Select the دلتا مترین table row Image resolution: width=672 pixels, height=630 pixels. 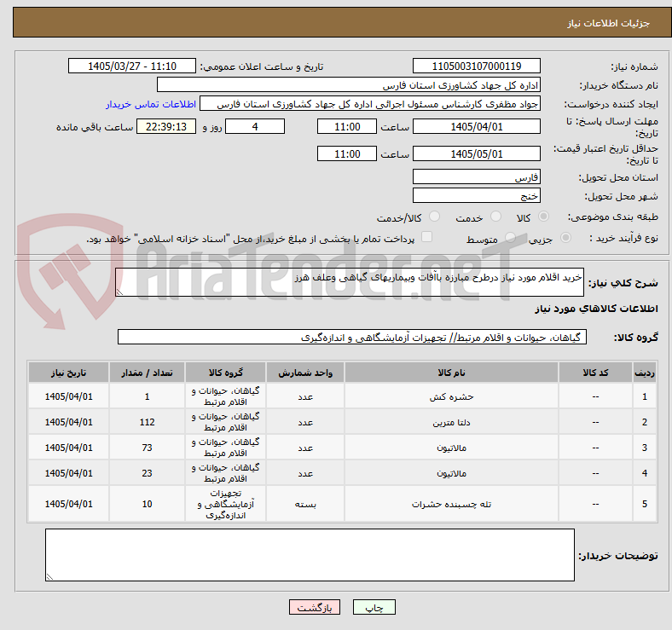click(343, 422)
